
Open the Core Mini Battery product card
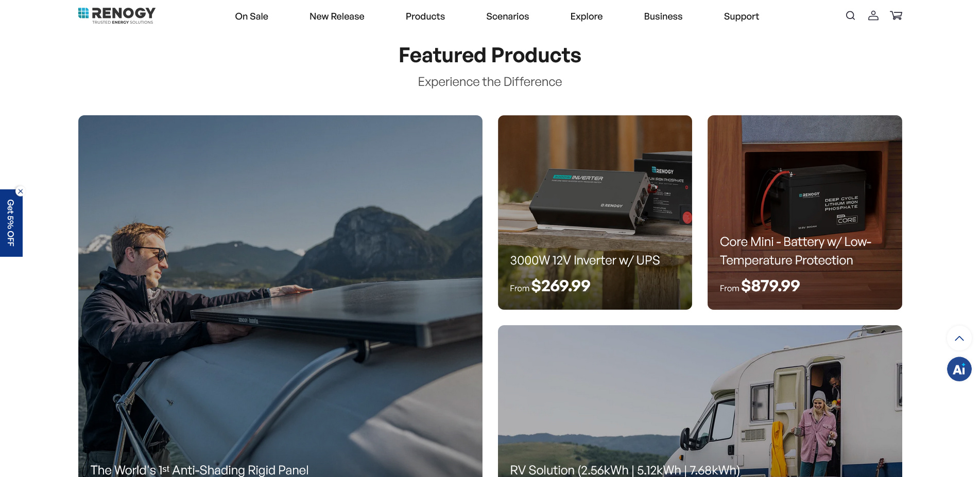click(x=804, y=212)
